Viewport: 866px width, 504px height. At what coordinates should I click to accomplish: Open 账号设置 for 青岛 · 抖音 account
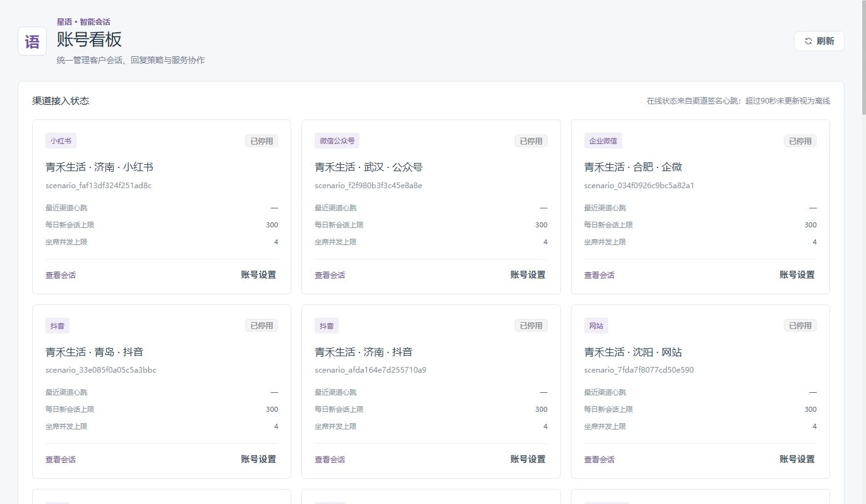pos(258,459)
